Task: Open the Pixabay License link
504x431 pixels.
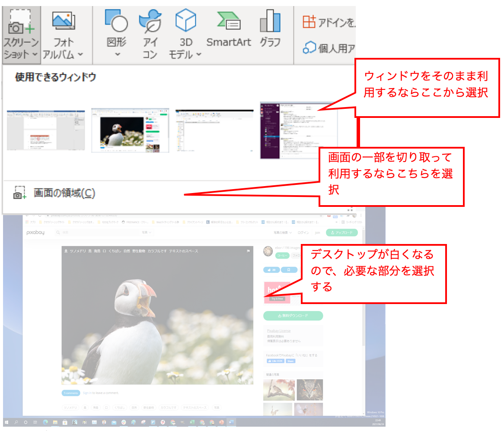Action: (279, 330)
